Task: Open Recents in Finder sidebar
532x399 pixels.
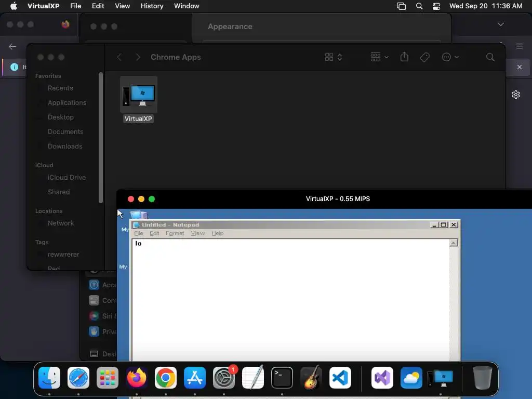Action: point(60,88)
